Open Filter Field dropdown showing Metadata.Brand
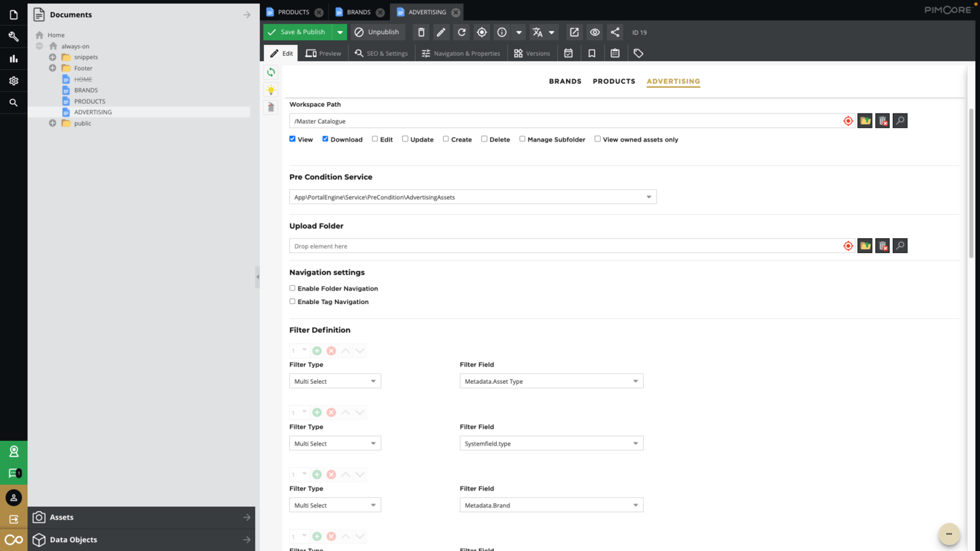Viewport: 980px width, 551px height. (635, 505)
